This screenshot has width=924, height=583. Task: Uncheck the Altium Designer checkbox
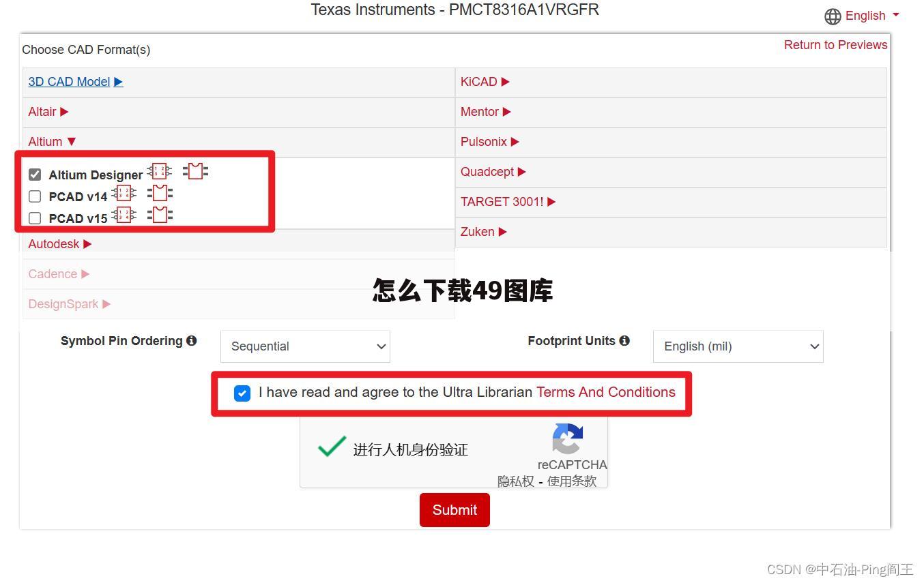click(x=35, y=175)
